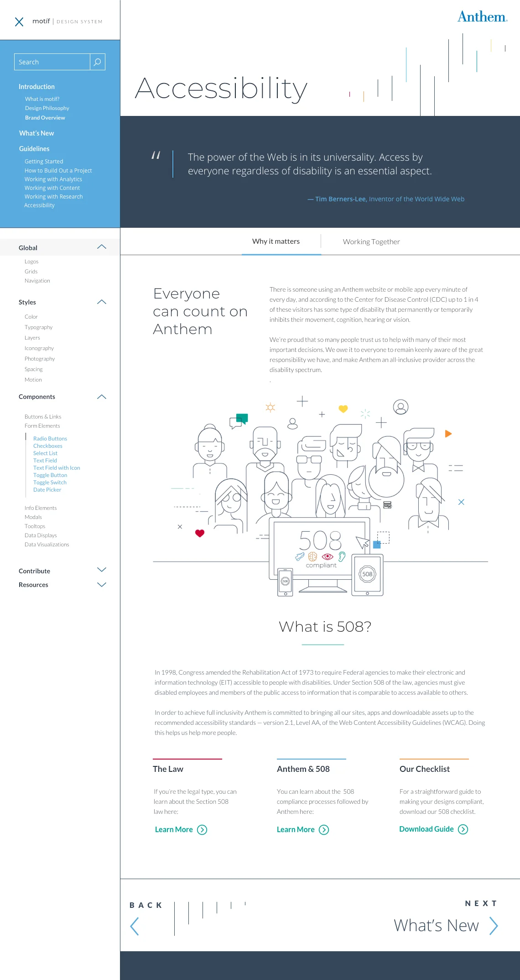The image size is (520, 980).
Task: Go to Date Picker section
Action: [47, 490]
